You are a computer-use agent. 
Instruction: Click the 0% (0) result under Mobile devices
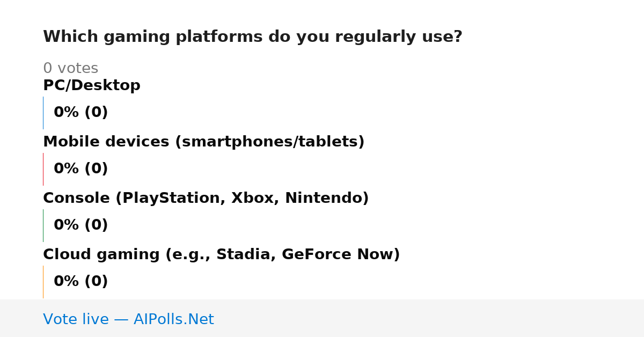[x=81, y=169]
